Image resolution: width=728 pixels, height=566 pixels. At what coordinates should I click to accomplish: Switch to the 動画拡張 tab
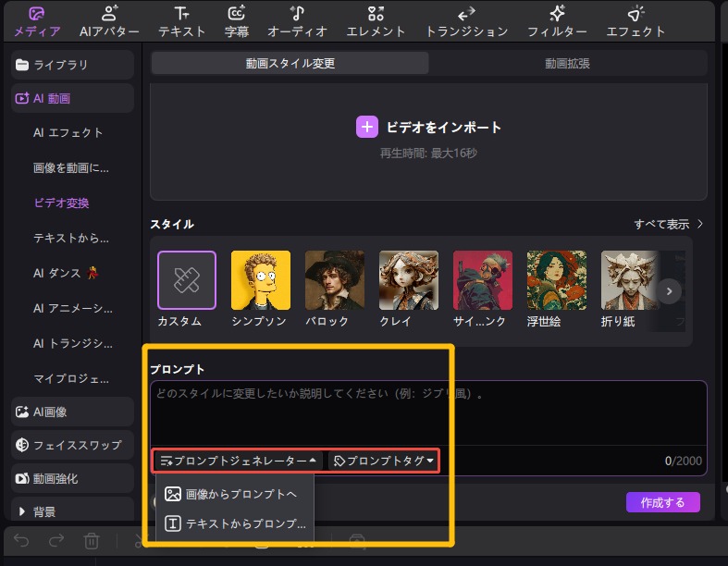tap(567, 64)
